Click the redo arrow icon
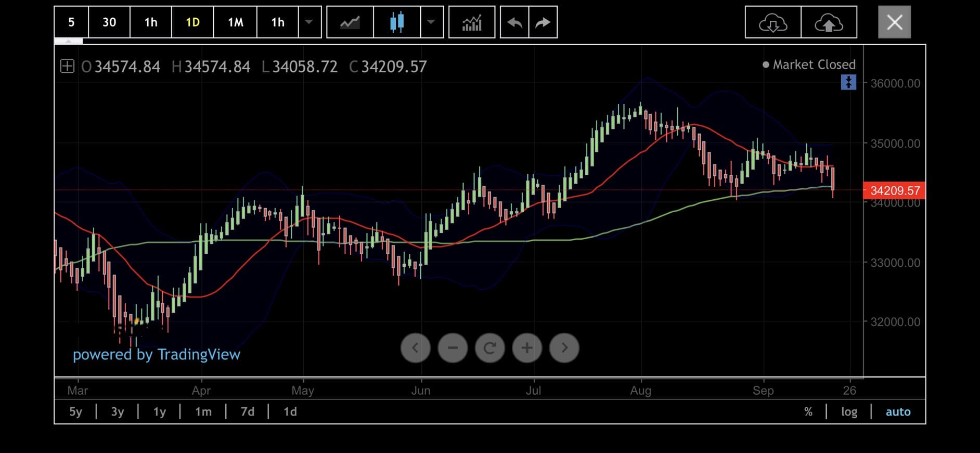The width and height of the screenshot is (980, 453). click(543, 22)
